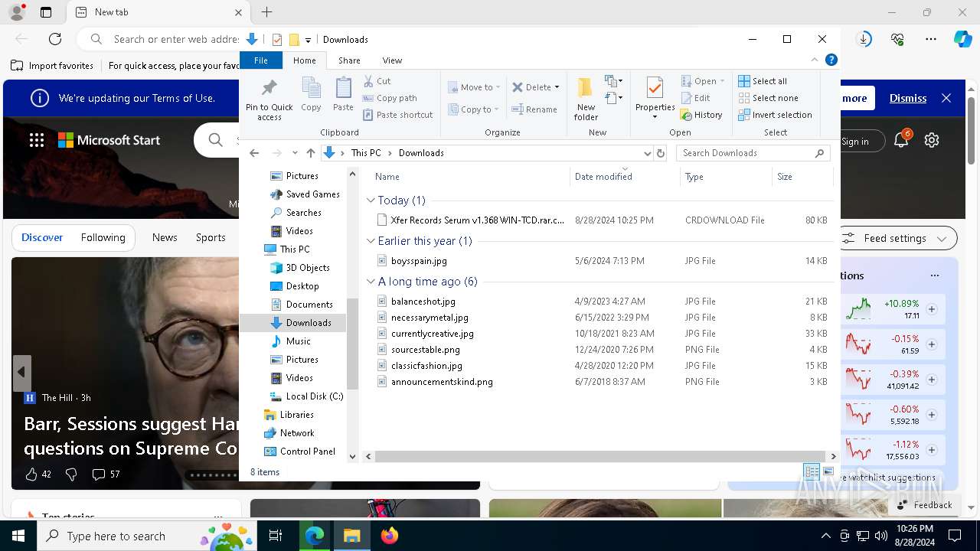Reload the Edge page
The width and height of the screenshot is (980, 551).
[x=55, y=39]
